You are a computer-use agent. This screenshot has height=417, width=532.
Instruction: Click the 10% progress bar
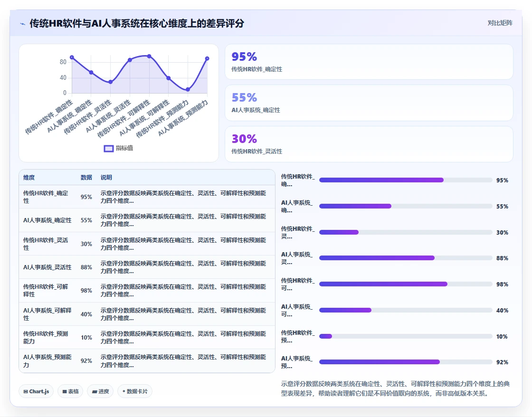[x=406, y=337]
